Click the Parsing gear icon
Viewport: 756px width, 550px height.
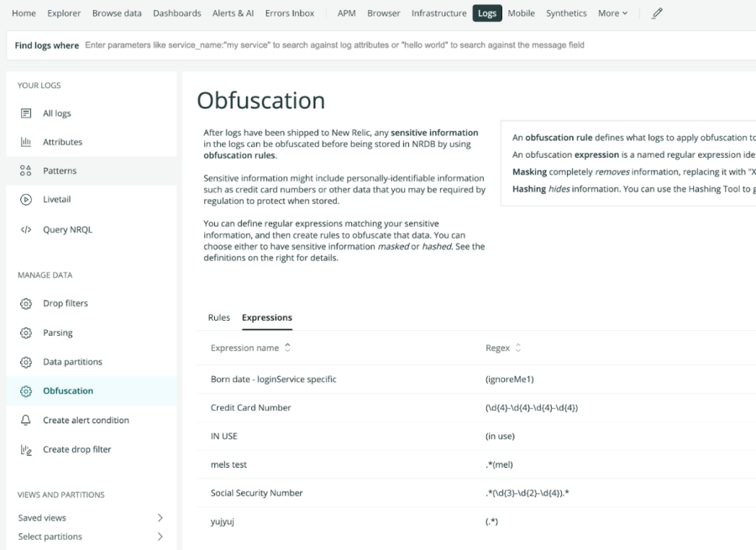(x=26, y=333)
